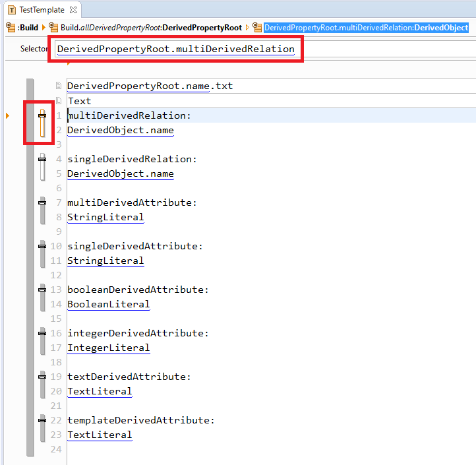
Task: Collapse the singleDerivedRelation block marker
Action: [42, 159]
